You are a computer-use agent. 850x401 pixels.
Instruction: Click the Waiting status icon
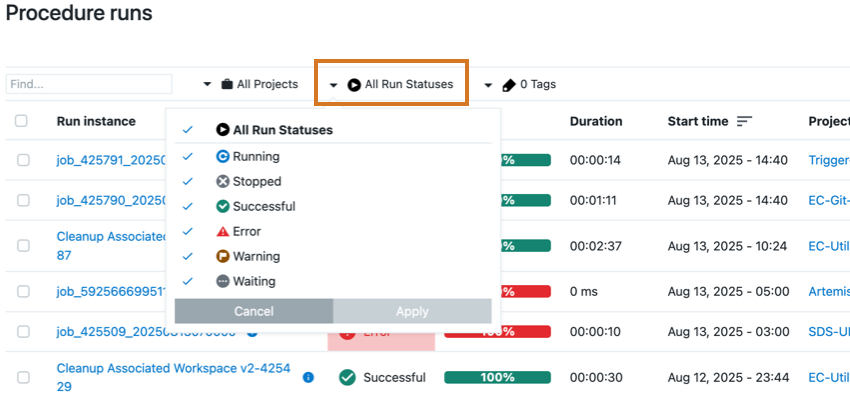point(223,281)
